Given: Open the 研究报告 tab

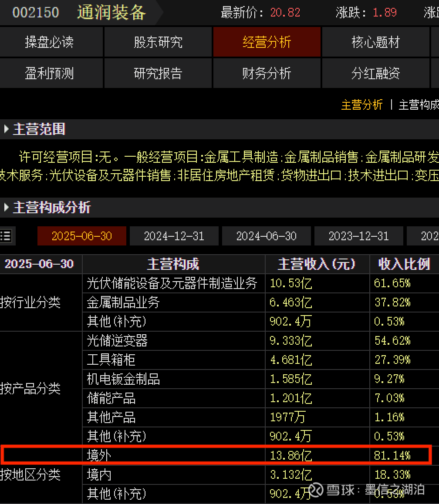Looking at the screenshot, I should pos(158,73).
